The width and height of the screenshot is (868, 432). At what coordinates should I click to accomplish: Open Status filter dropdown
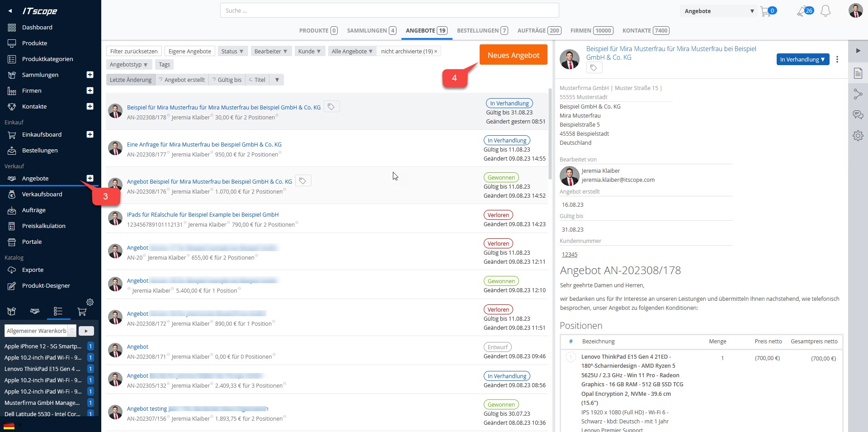click(232, 51)
